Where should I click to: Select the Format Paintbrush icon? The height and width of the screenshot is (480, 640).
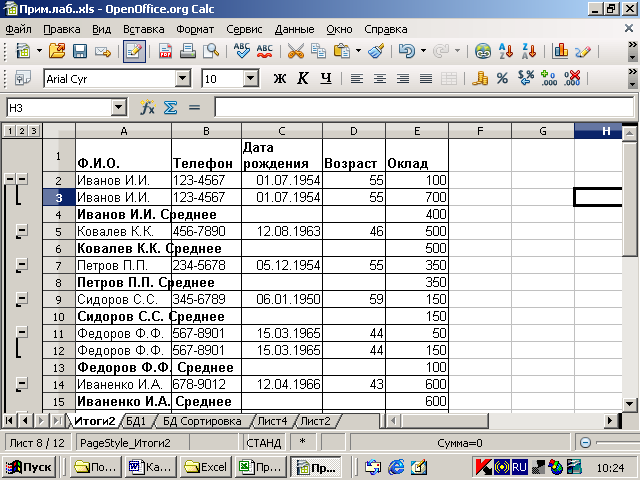pyautogui.click(x=376, y=51)
